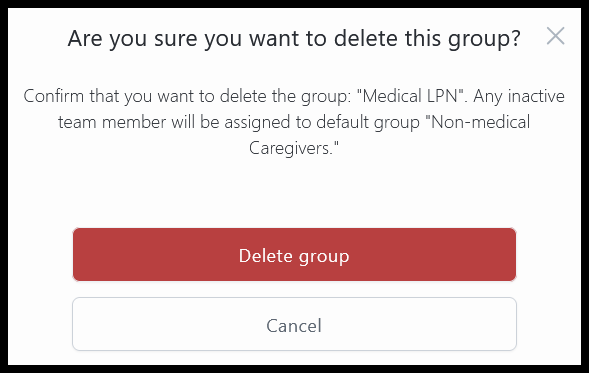Click the word 'Caregivers.' in the message
589x373 pixels.
(294, 148)
